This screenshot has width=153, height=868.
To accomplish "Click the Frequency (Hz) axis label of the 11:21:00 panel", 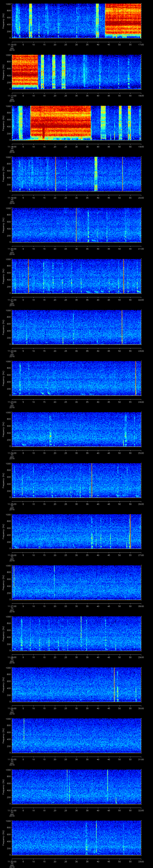I will tap(3, 276).
